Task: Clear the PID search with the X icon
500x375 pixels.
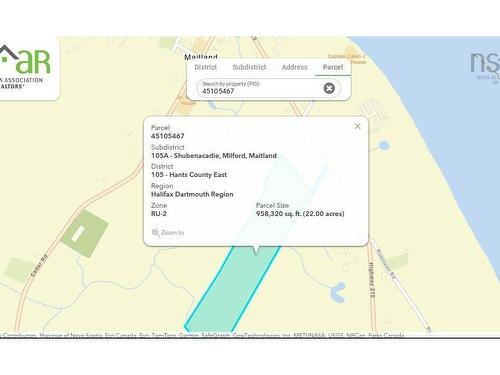Action: 329,88
